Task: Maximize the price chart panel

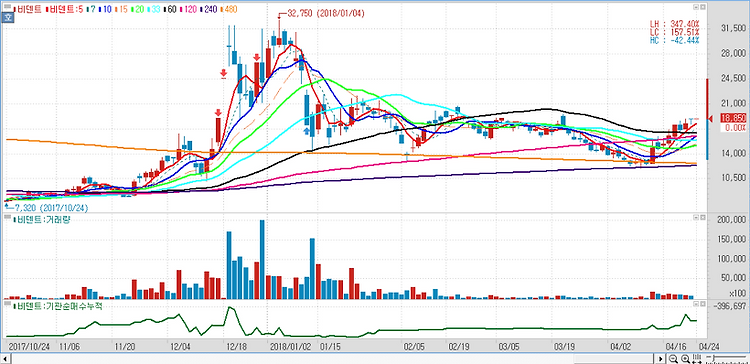Action: tap(703, 7)
